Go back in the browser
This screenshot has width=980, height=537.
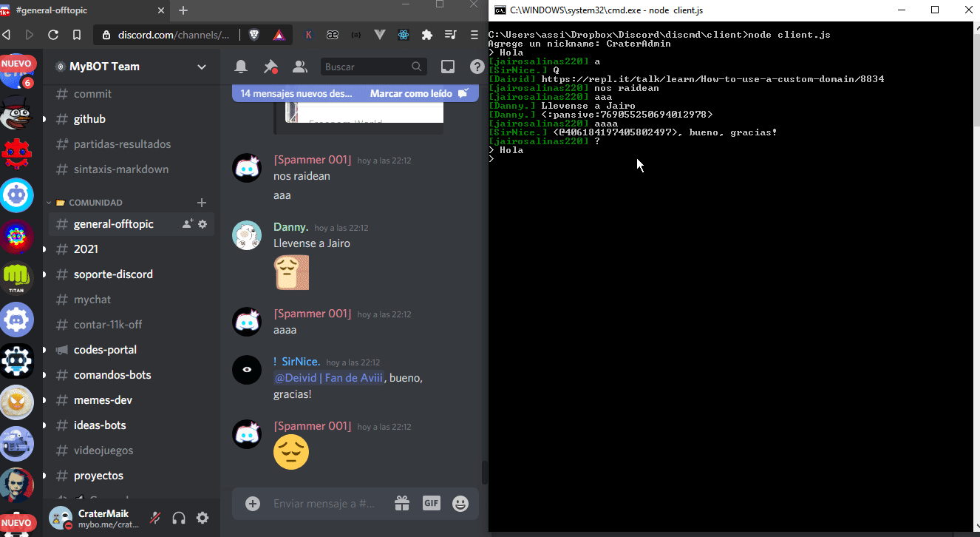click(x=7, y=35)
